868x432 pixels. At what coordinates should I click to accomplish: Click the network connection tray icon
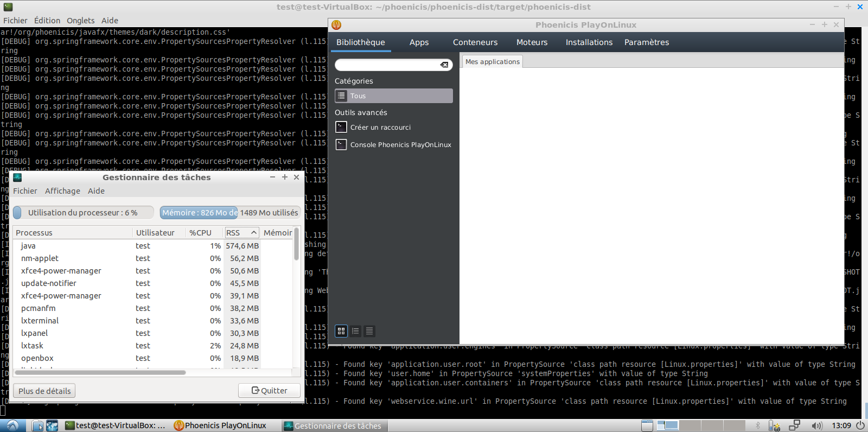[x=795, y=425]
